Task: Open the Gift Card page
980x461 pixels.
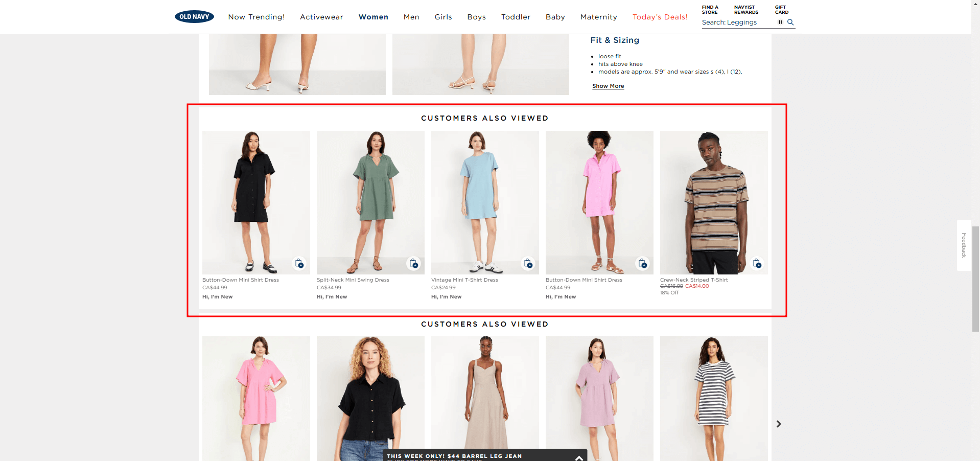Action: click(782, 9)
